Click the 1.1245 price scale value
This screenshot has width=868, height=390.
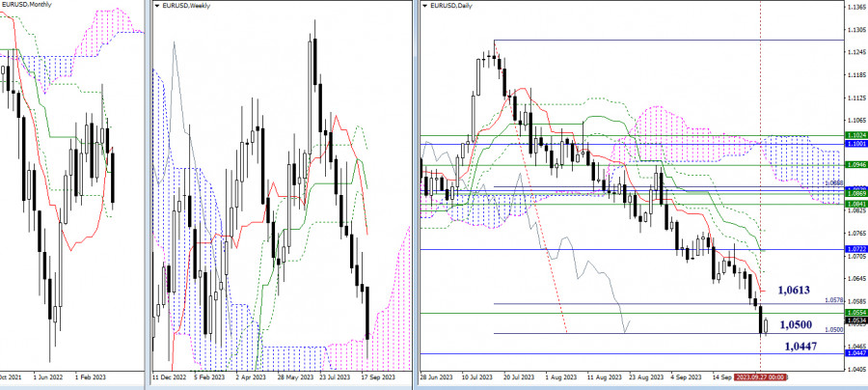[855, 52]
